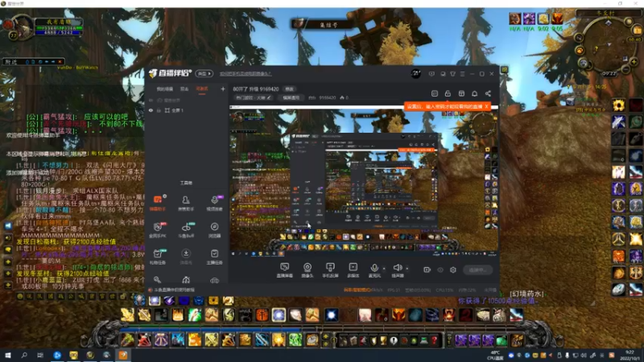Screen dimensions: 644x362
Task: Click the player portrait in game
Action: point(21,27)
